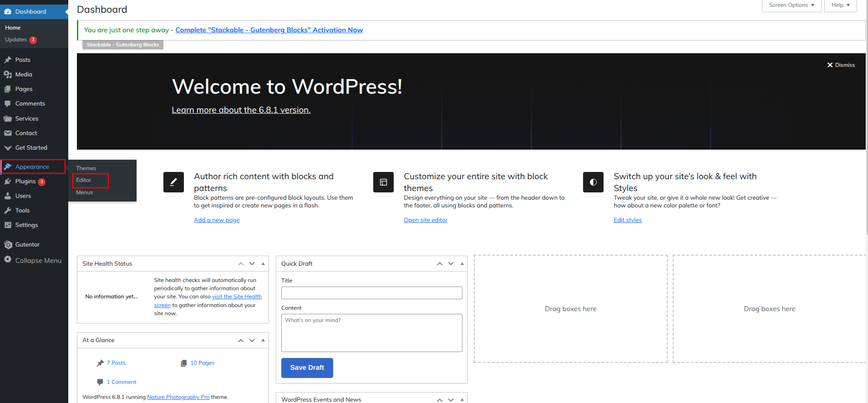
Task: Click the pushpin icon beside 7 Posts
Action: tap(100, 363)
